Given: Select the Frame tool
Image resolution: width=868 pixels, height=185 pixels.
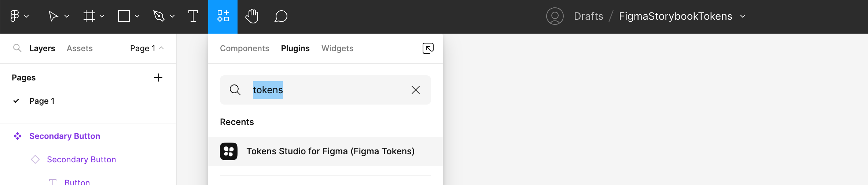Looking at the screenshot, I should (x=89, y=16).
